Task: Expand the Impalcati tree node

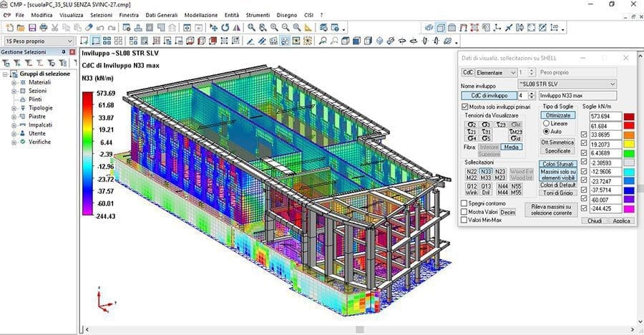Action: coord(14,125)
